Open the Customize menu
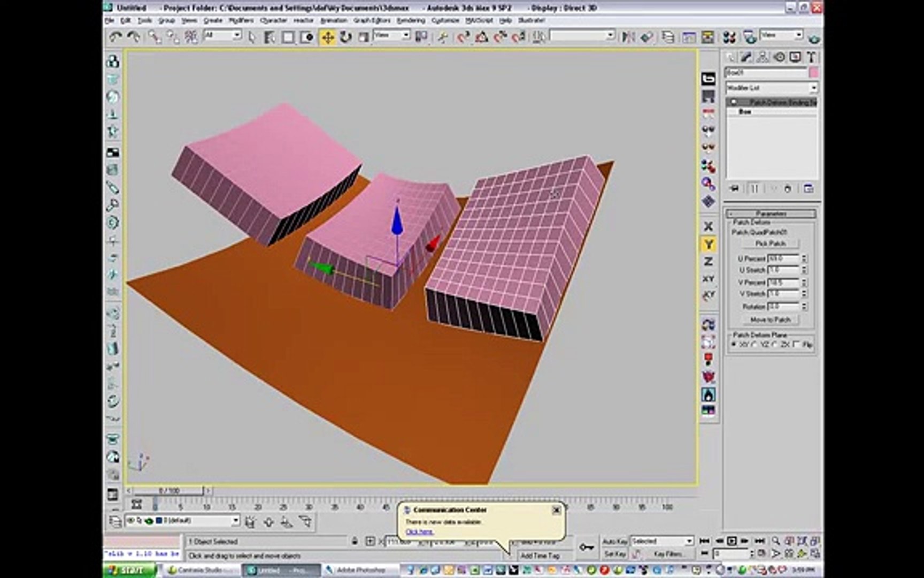The height and width of the screenshot is (578, 924). coord(445,20)
